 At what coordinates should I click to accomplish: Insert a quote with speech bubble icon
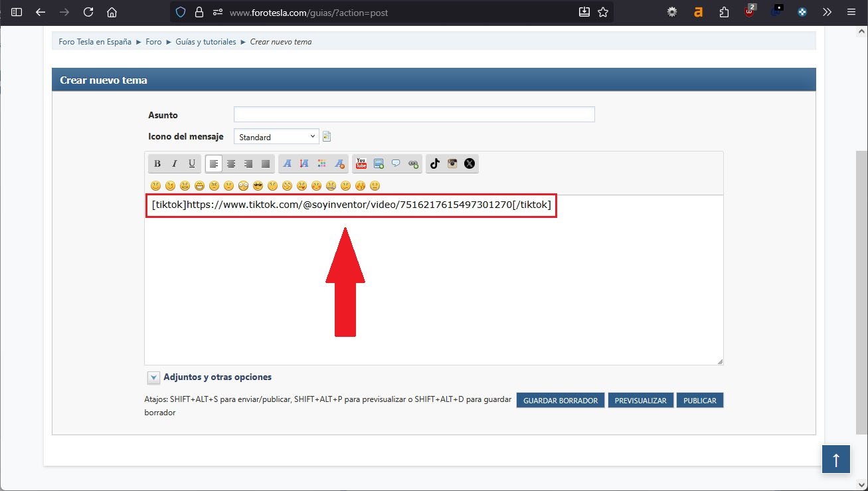coord(396,163)
